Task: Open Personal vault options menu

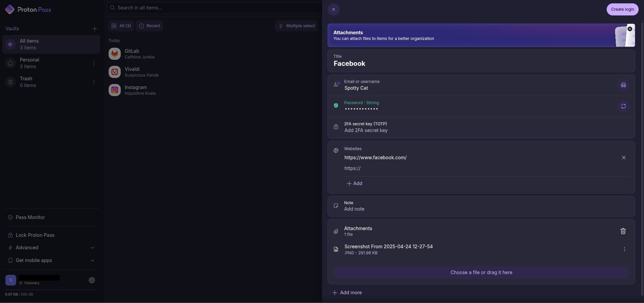Action: 94,63
